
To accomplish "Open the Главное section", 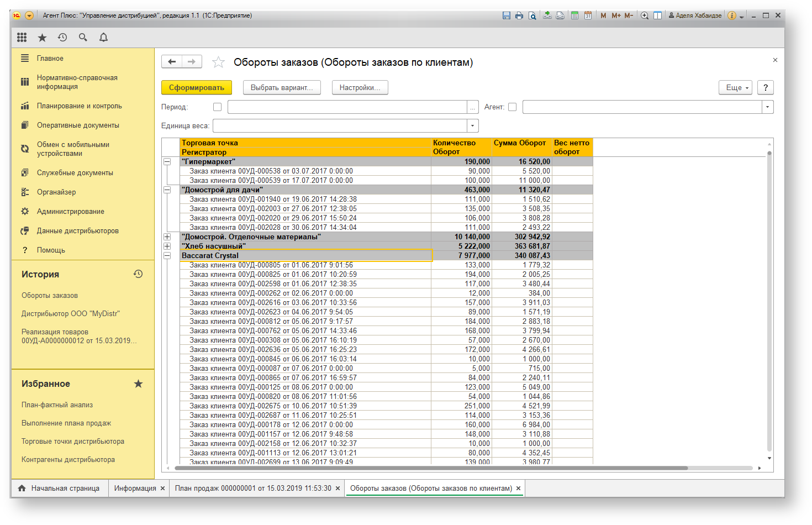I will (50, 58).
